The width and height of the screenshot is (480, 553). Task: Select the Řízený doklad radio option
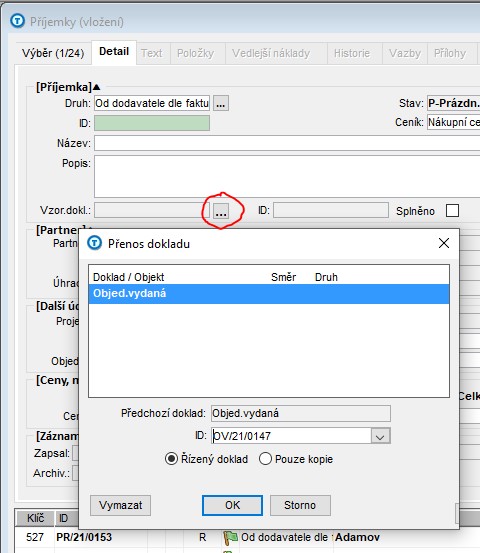pos(171,459)
